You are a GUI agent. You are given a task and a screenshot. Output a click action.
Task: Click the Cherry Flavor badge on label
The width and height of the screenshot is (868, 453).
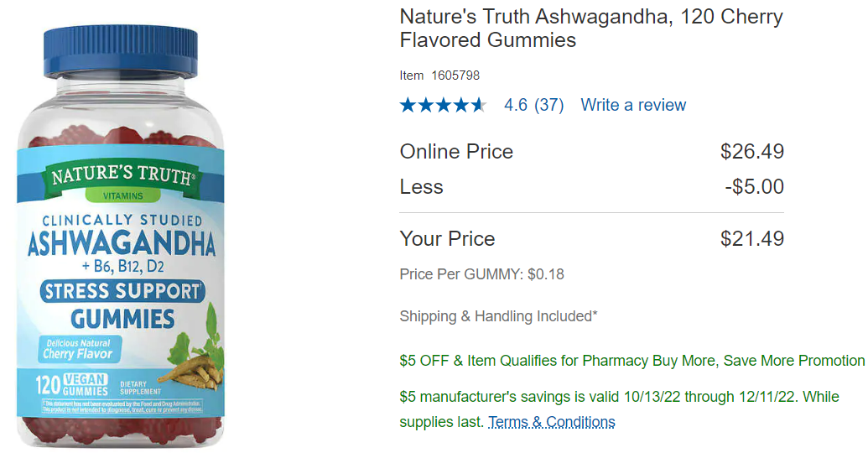tap(79, 350)
